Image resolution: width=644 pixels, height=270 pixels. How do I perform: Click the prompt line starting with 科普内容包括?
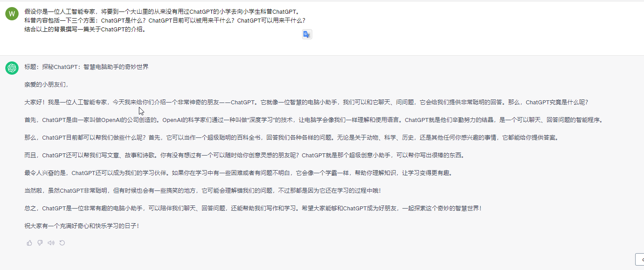(x=165, y=21)
